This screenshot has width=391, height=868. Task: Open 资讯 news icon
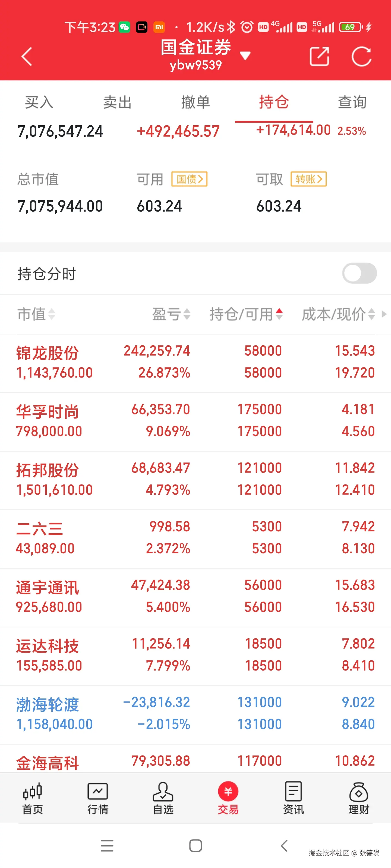pos(293,798)
